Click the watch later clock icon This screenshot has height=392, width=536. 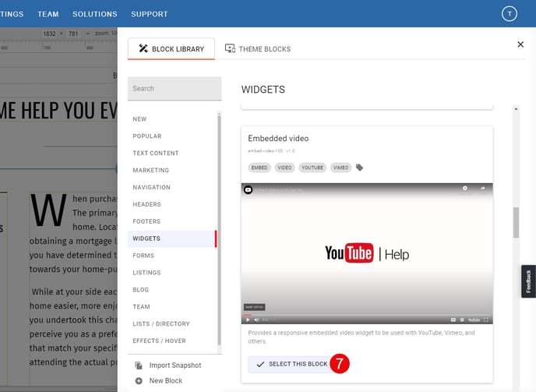(x=465, y=188)
